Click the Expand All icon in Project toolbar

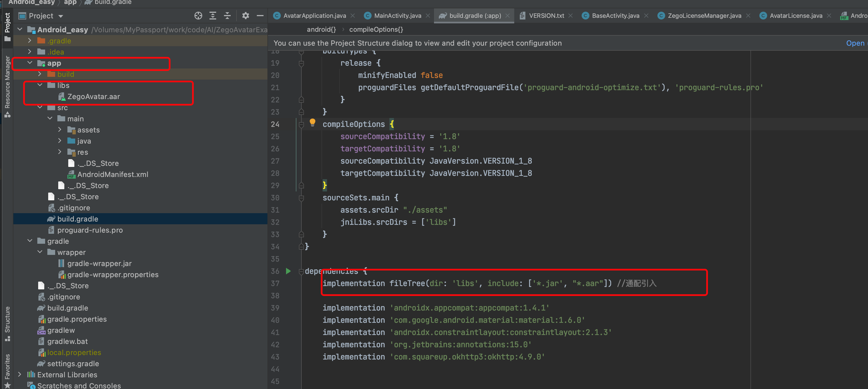point(213,16)
